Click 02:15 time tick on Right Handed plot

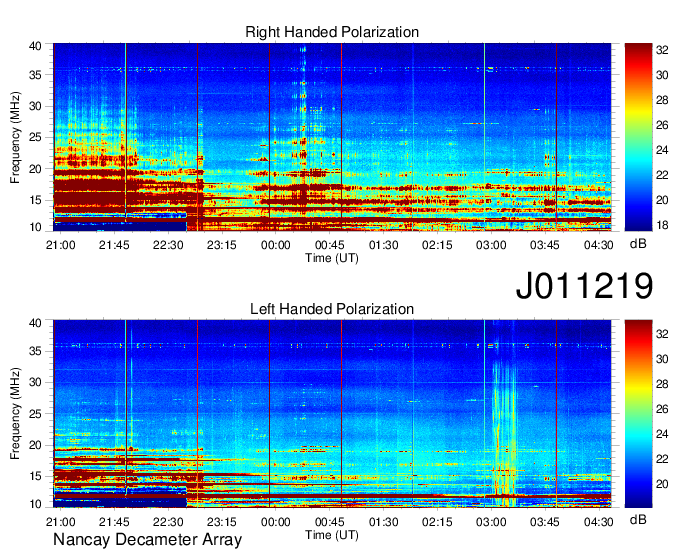(437, 245)
